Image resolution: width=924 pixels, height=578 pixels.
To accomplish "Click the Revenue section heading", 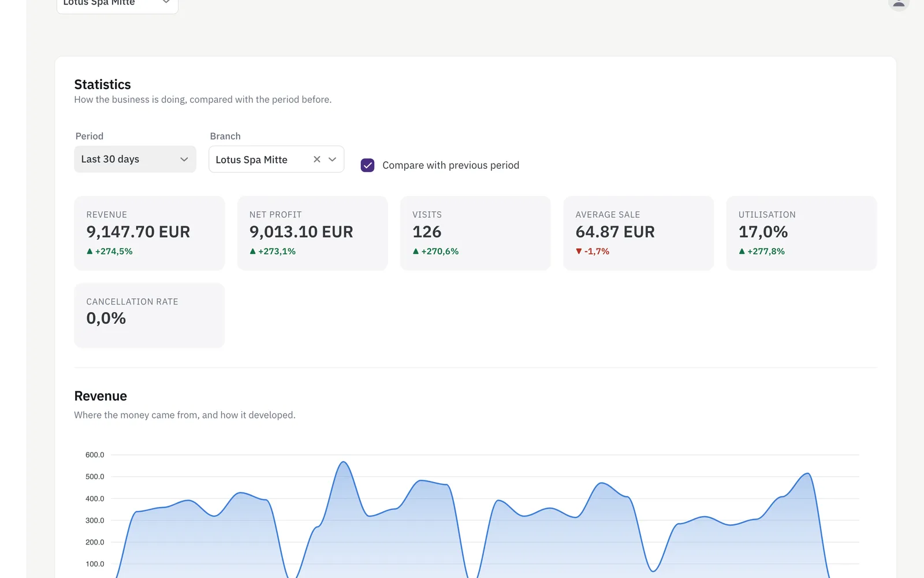I will click(100, 396).
